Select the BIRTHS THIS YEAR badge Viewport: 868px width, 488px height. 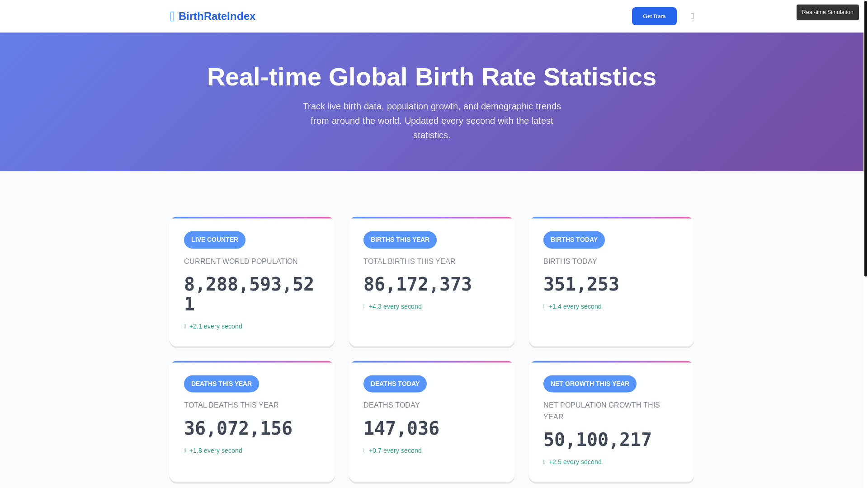(400, 239)
